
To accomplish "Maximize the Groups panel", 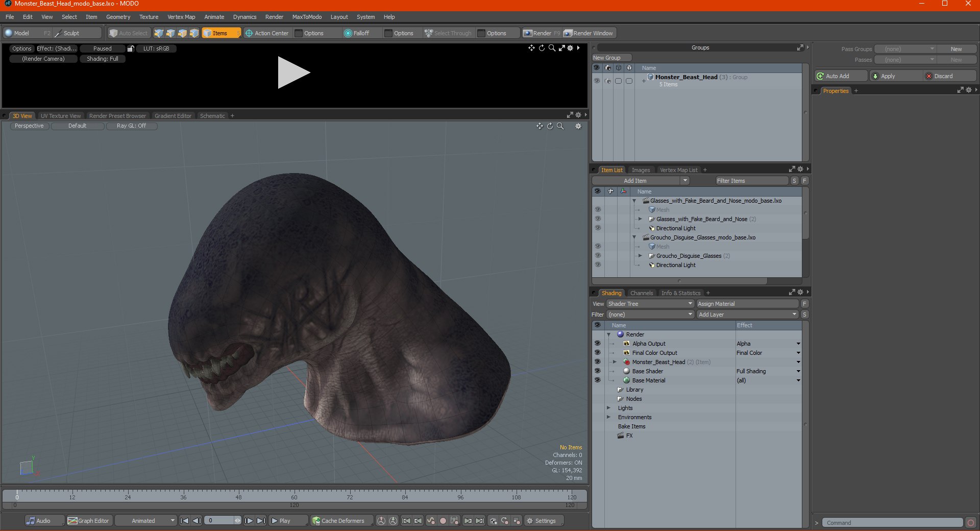I will pyautogui.click(x=800, y=47).
